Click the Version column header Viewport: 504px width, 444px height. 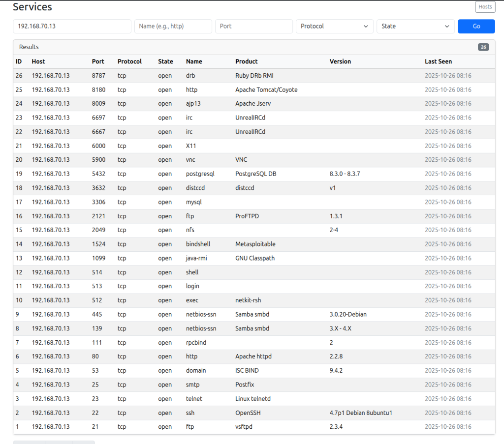click(x=340, y=61)
